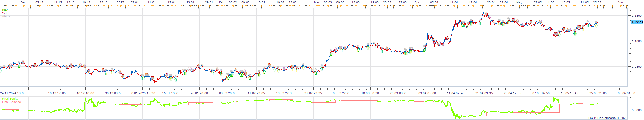This screenshot has height=120, width=644.
Task: Click the 18.12 18:00 time label
Action: coord(85,93)
